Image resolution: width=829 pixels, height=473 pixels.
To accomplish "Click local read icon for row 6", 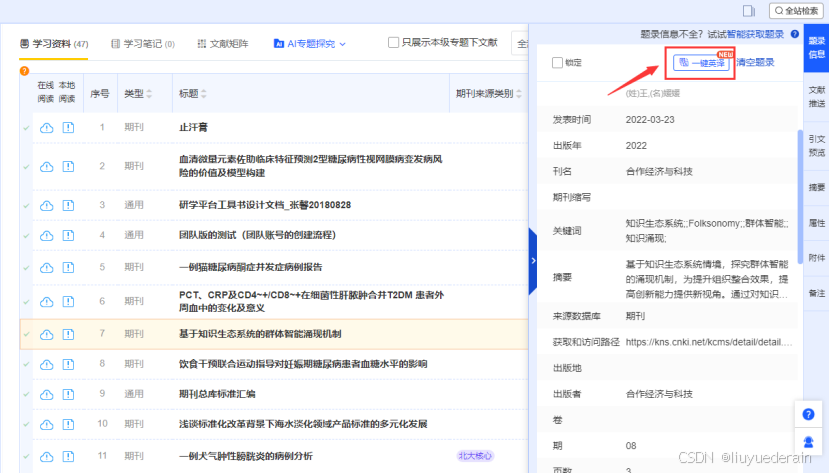I will click(x=68, y=301).
